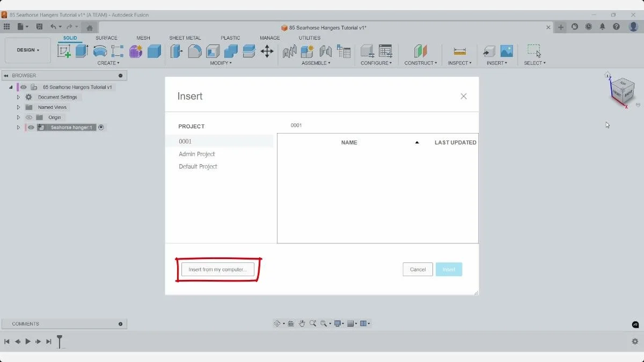Click the Configure model icon
This screenshot has width=644, height=362.
point(367,51)
